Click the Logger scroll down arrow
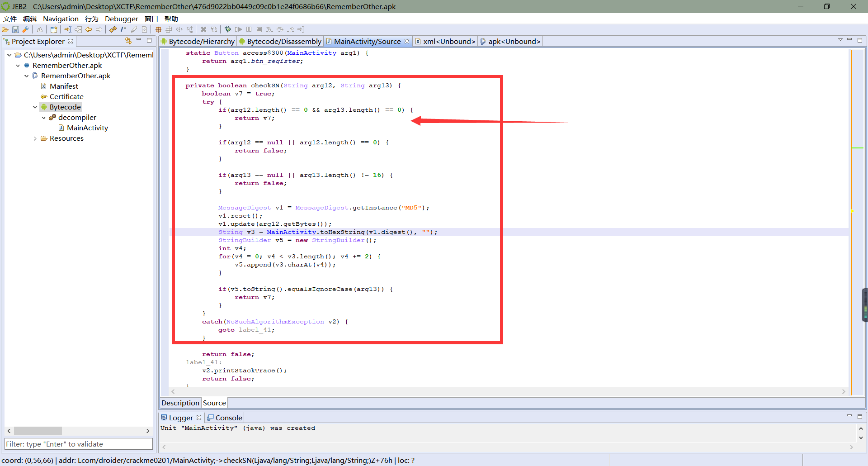 (x=861, y=437)
